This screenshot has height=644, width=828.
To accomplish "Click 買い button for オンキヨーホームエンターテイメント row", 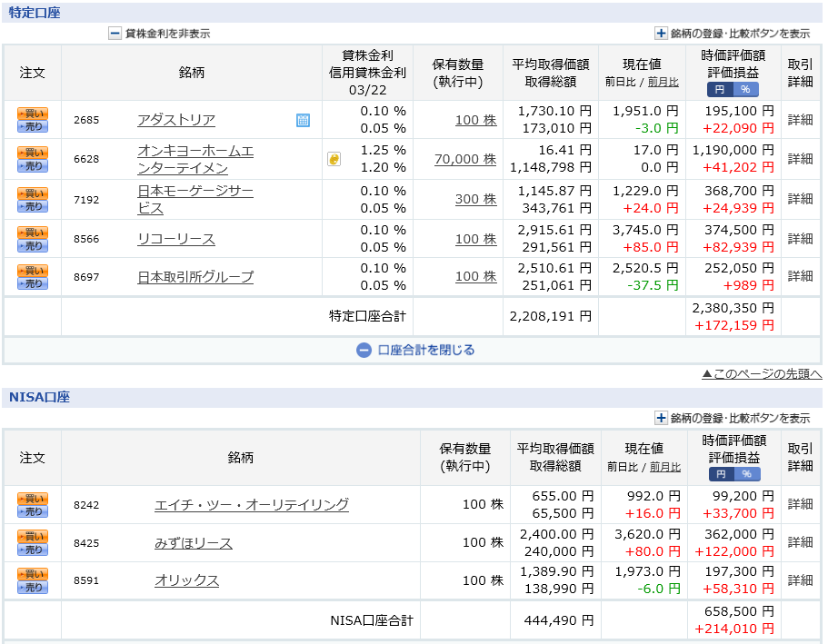I will coord(33,153).
